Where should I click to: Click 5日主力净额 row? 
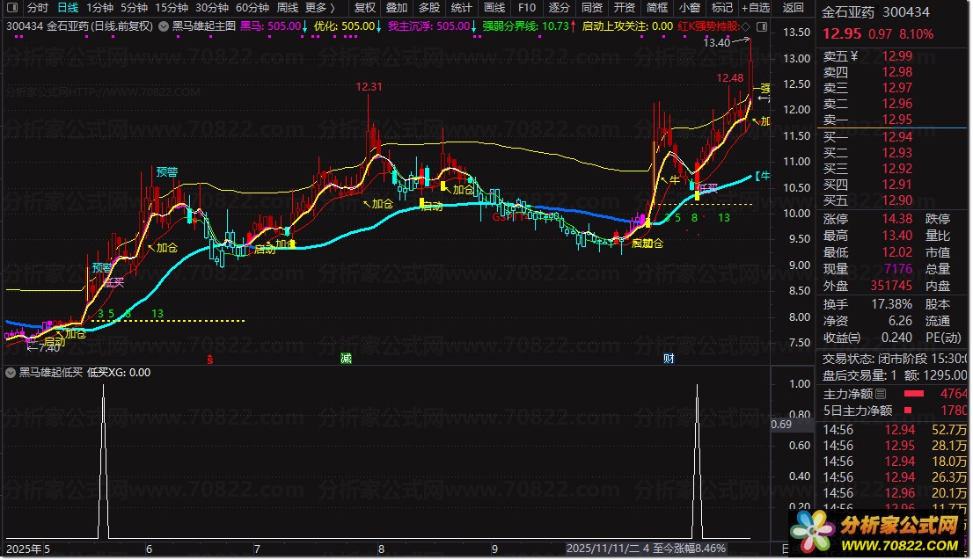pyautogui.click(x=894, y=410)
